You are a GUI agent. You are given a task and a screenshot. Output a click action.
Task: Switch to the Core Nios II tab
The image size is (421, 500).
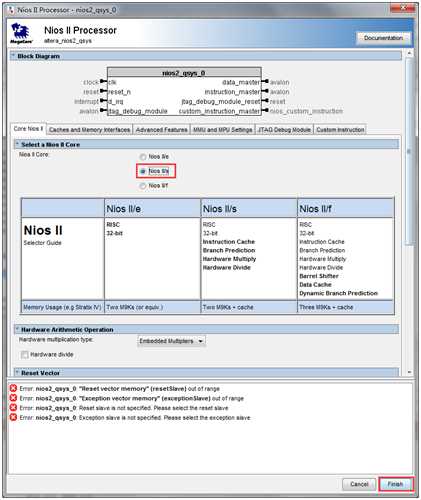(x=28, y=129)
